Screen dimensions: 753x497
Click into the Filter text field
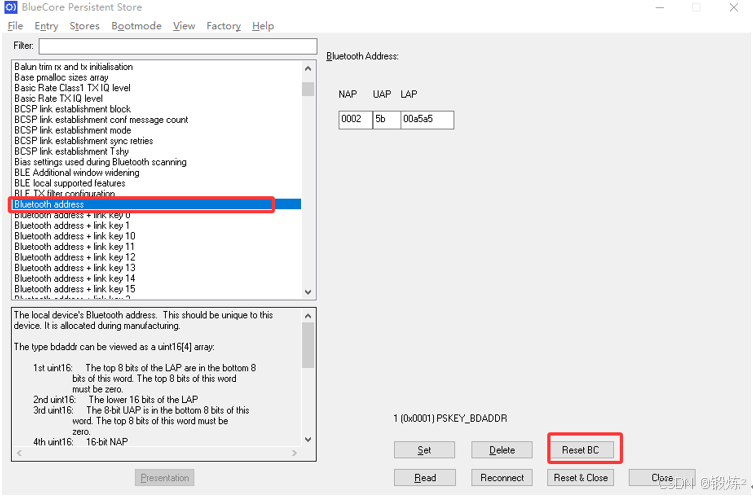point(178,46)
